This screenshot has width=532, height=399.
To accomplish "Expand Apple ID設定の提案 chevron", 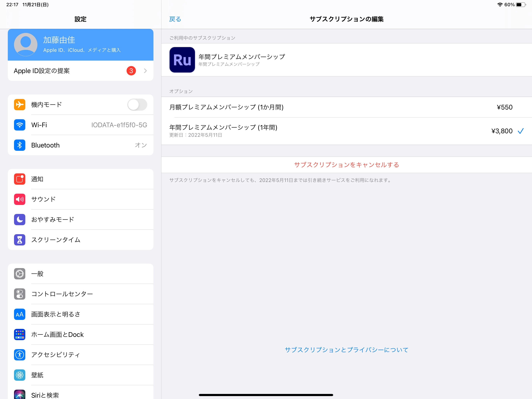I will pyautogui.click(x=145, y=71).
